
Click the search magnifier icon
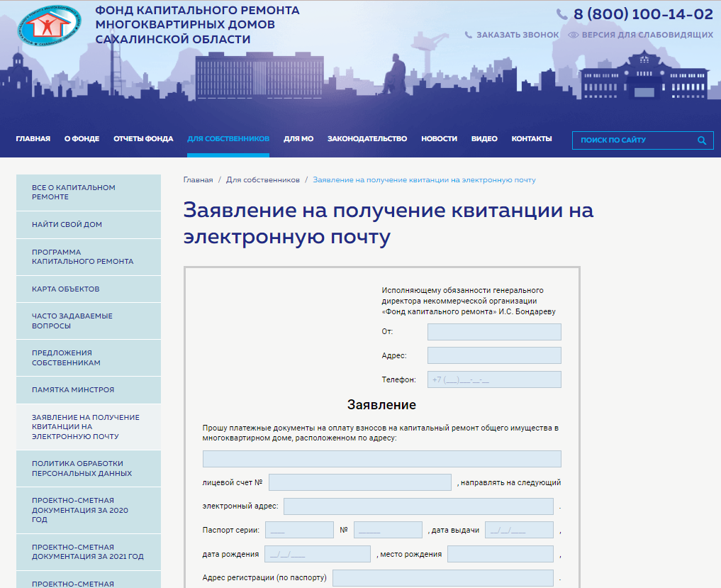[x=701, y=140]
